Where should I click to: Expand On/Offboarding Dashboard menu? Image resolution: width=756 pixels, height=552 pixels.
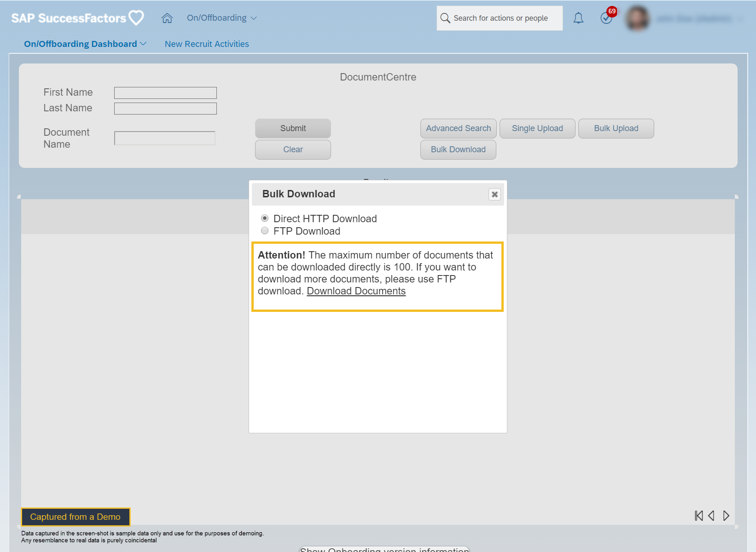point(85,44)
